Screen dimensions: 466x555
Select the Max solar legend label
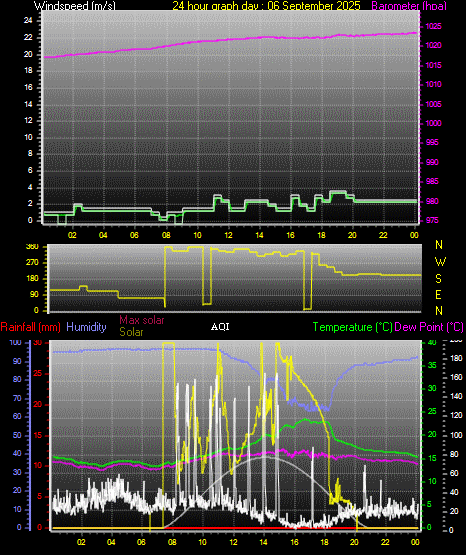[x=142, y=320]
